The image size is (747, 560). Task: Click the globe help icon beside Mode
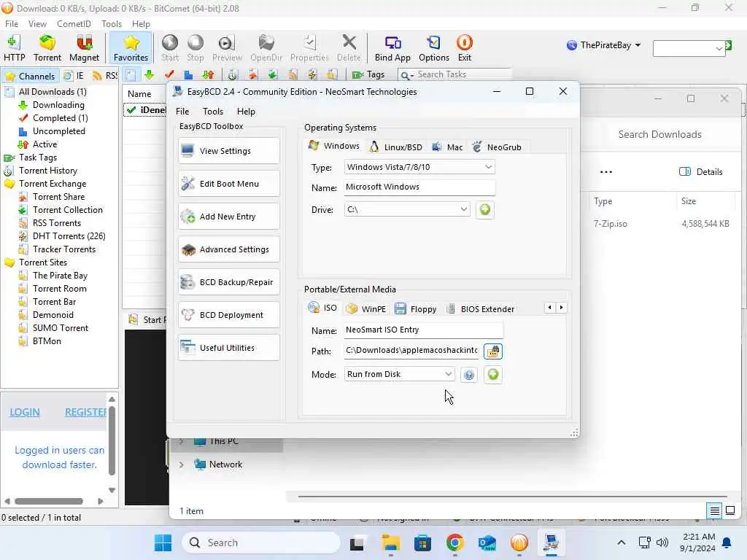click(x=469, y=375)
